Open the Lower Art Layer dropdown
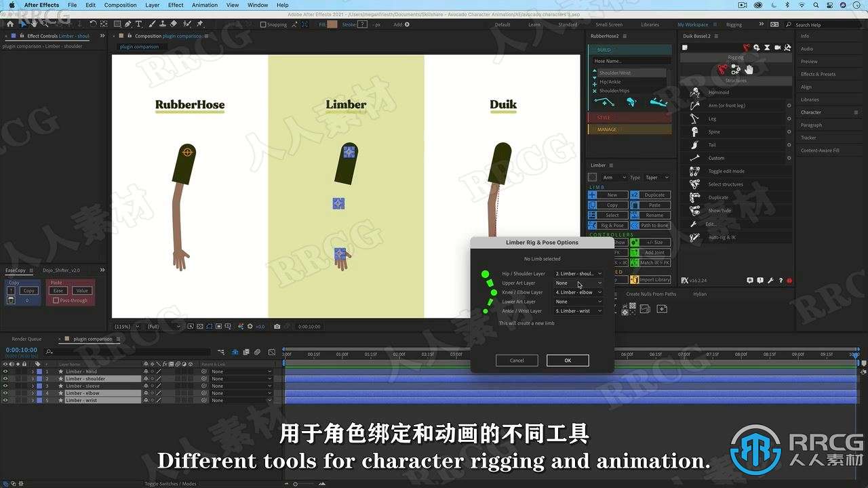Image resolution: width=868 pixels, height=488 pixels. (x=578, y=302)
